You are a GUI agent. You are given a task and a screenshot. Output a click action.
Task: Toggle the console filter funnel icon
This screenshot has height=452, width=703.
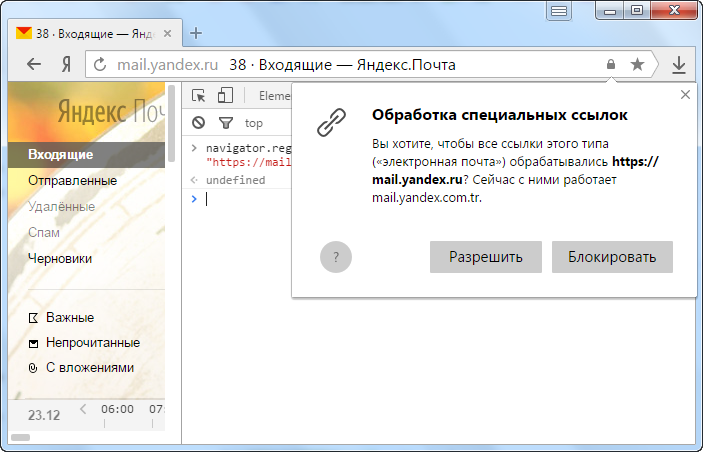coord(226,122)
